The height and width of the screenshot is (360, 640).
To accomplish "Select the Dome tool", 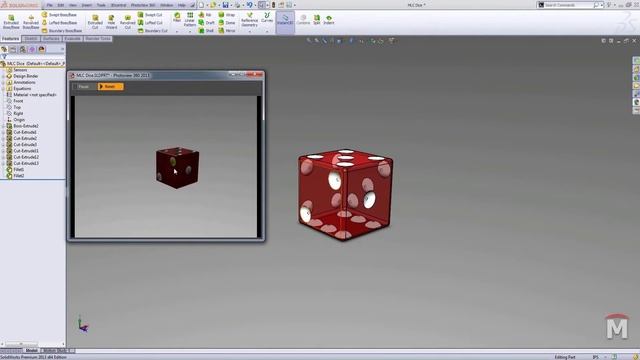I will (x=227, y=23).
